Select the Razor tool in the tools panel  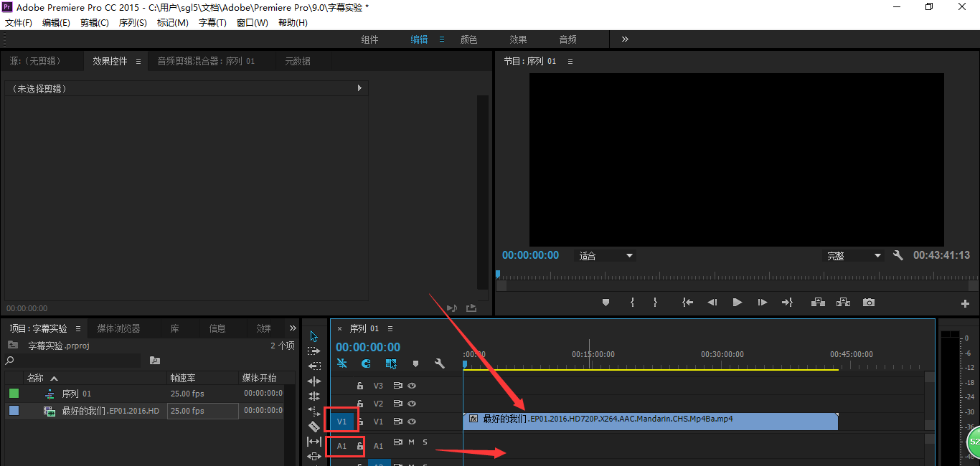click(314, 426)
